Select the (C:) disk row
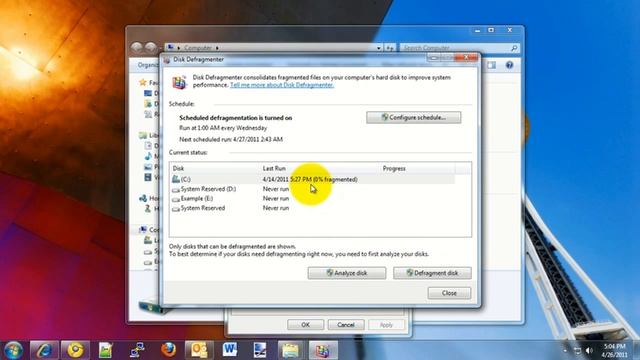 click(313, 179)
